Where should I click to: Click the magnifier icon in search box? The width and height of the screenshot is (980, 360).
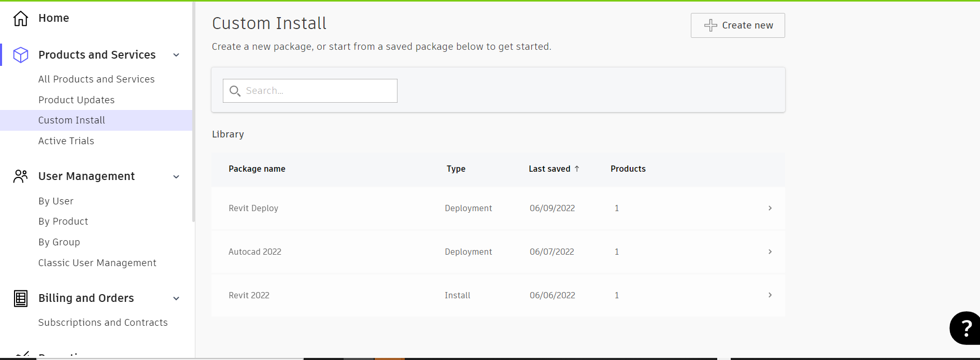[235, 91]
